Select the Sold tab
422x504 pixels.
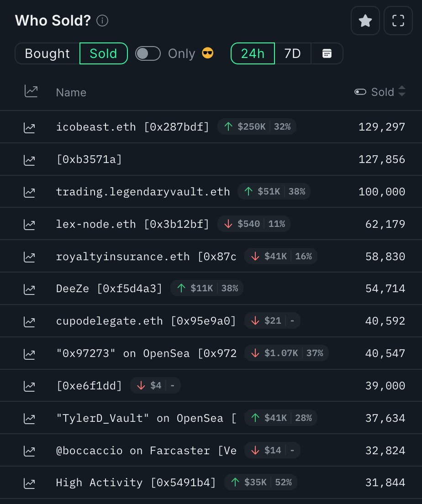(103, 53)
